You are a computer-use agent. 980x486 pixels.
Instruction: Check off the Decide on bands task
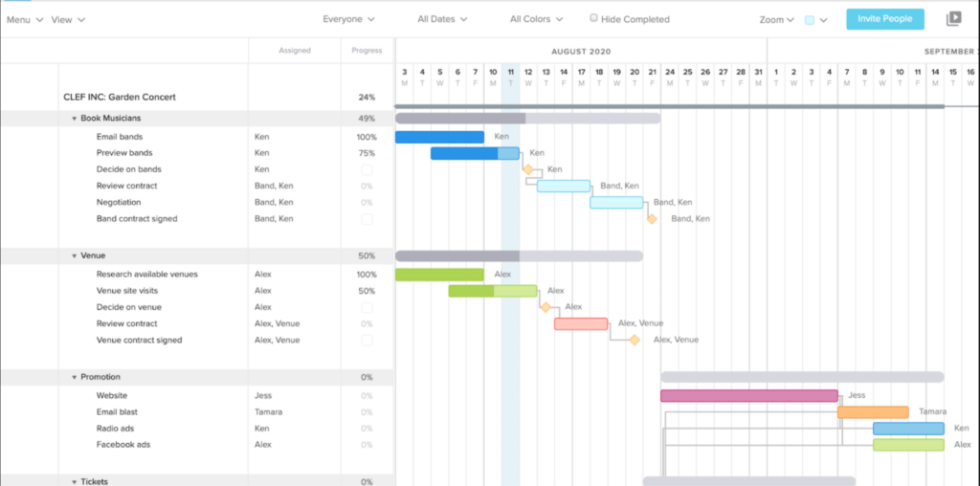[367, 169]
